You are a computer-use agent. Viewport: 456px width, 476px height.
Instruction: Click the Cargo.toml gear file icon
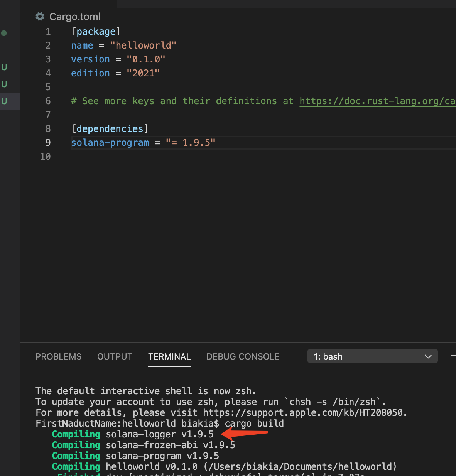coord(40,17)
